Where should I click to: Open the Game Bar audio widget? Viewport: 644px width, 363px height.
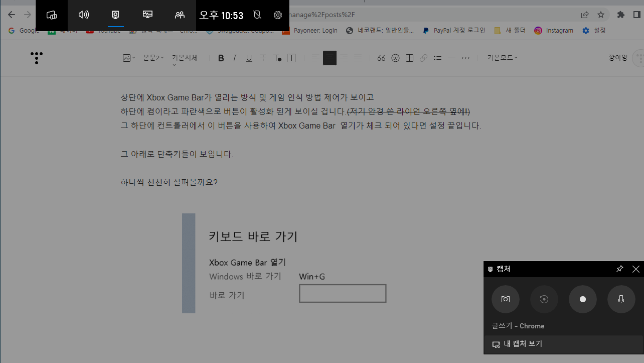pos(84,15)
